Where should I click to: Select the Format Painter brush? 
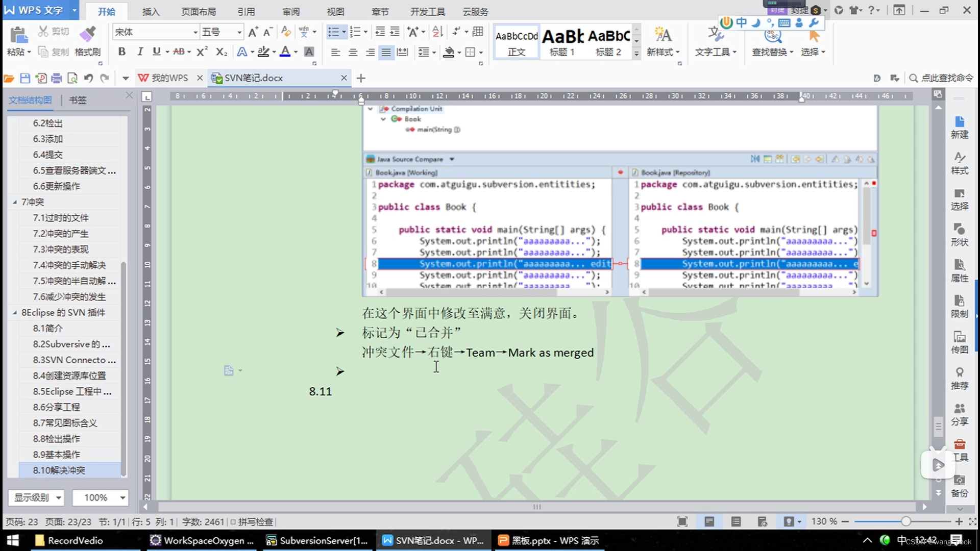coord(88,34)
